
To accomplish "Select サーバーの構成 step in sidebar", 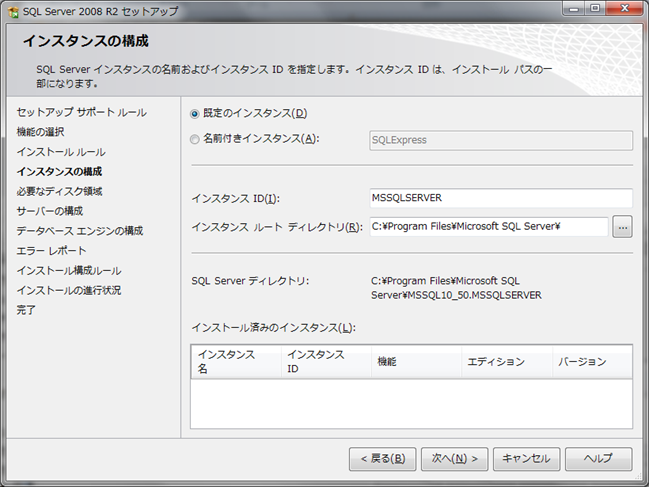I will (50, 211).
